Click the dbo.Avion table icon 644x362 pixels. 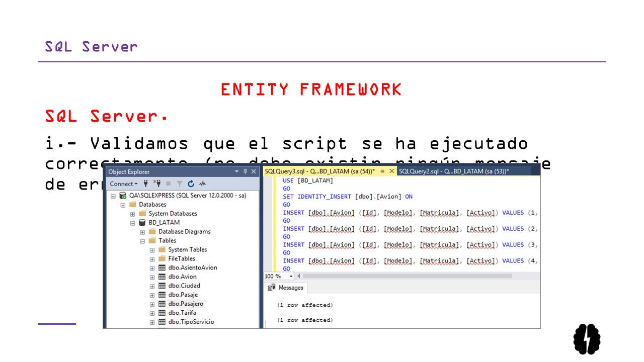pos(162,277)
